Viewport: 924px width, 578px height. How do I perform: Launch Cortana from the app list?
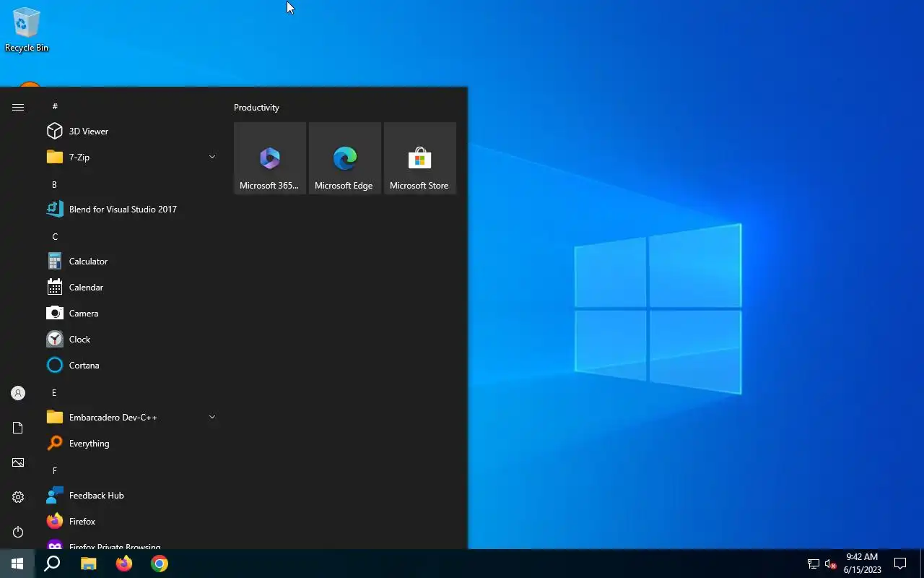130,365
